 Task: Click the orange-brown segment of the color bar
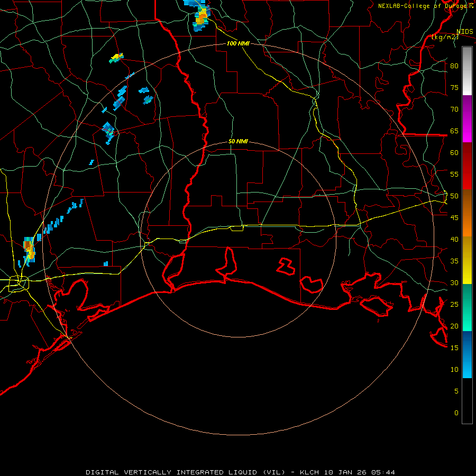(x=467, y=213)
